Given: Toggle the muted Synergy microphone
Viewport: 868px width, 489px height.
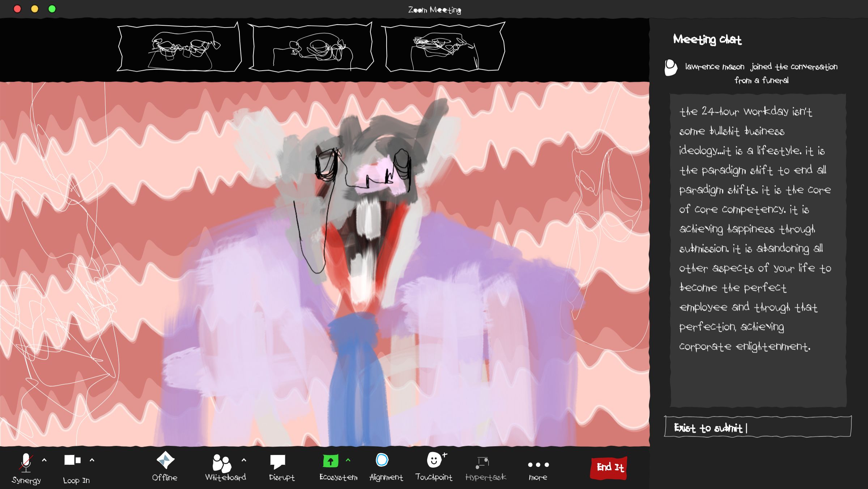Looking at the screenshot, I should [x=26, y=463].
